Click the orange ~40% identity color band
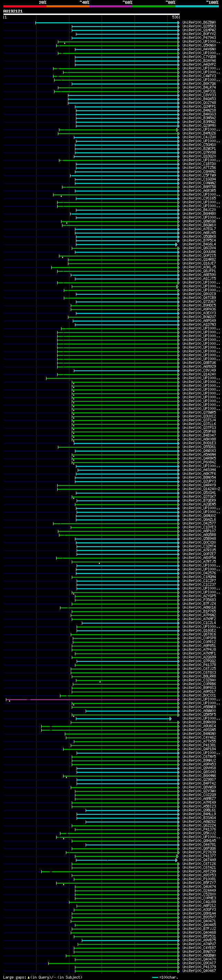This screenshot has height=980, width=222. 68,6
